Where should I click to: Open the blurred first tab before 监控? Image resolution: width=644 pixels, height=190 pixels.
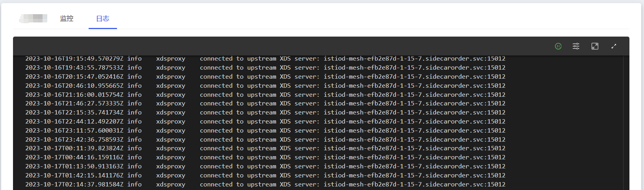(33, 18)
